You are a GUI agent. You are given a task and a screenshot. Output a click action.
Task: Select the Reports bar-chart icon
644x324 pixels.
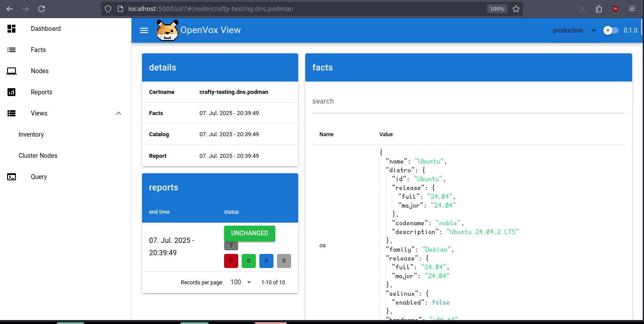(11, 92)
